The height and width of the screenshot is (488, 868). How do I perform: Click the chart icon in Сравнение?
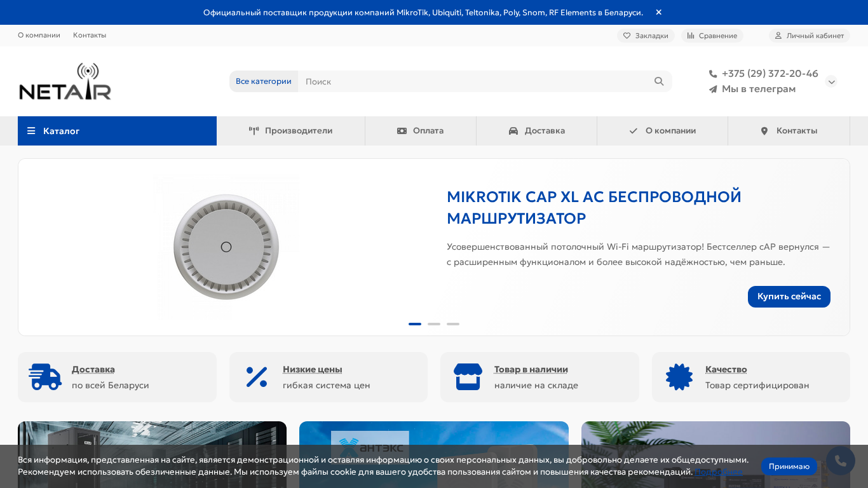pos(691,36)
